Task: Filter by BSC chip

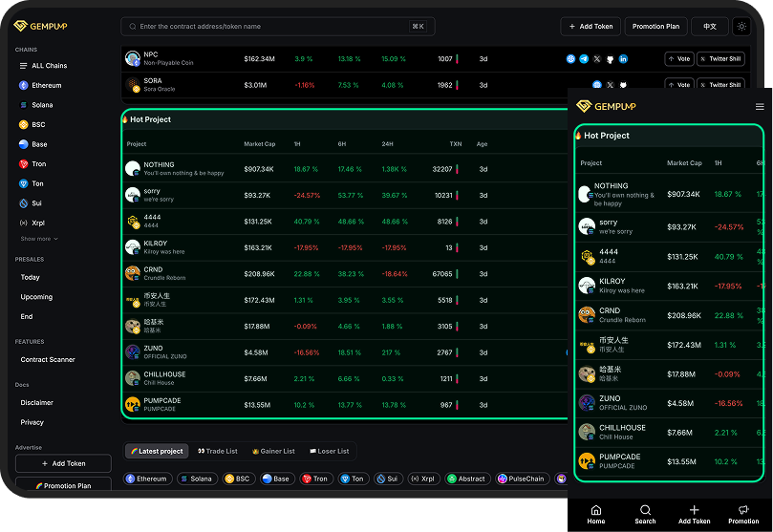Action: pos(237,479)
